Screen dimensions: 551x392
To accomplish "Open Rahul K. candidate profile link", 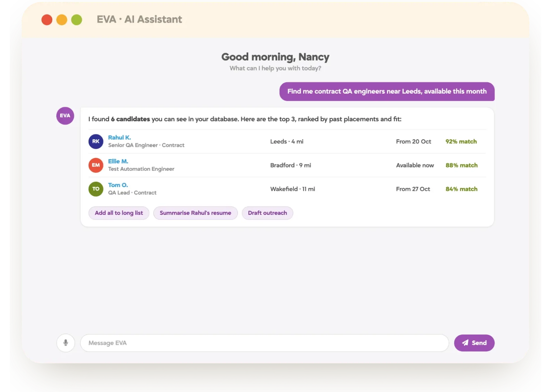I will click(x=119, y=137).
